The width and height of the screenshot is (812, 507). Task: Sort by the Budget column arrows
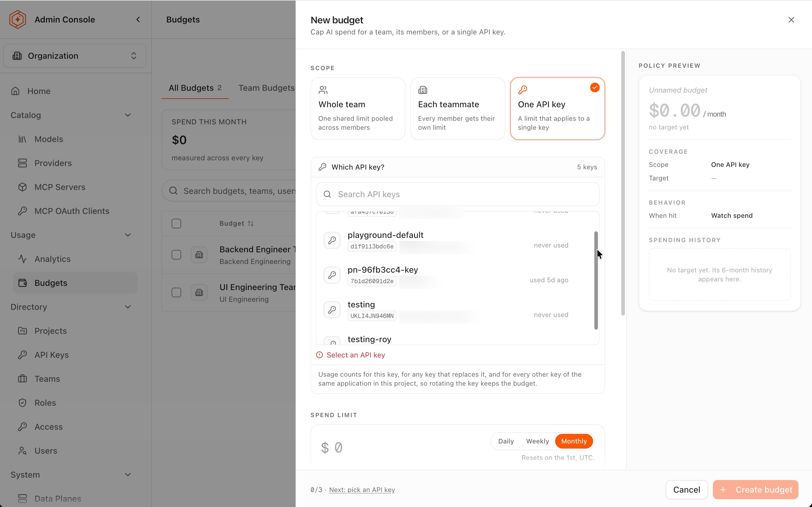click(251, 223)
